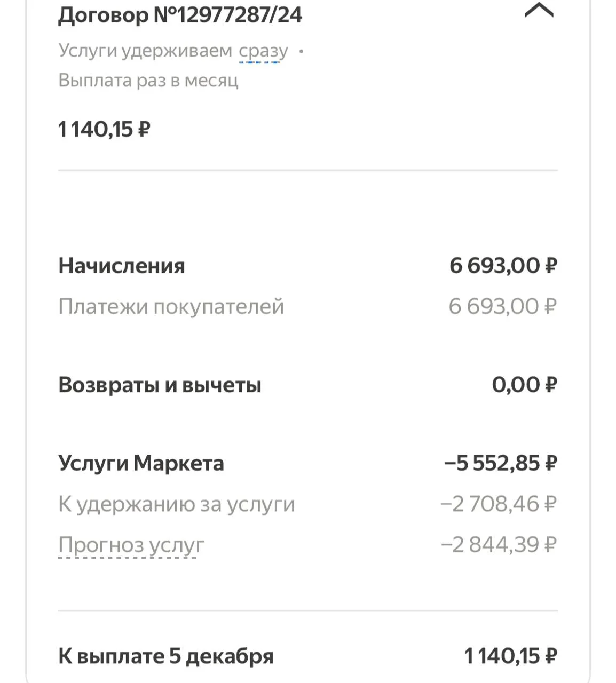Select the contract title Договор №12977287/24
The image size is (616, 683).
coord(180,14)
